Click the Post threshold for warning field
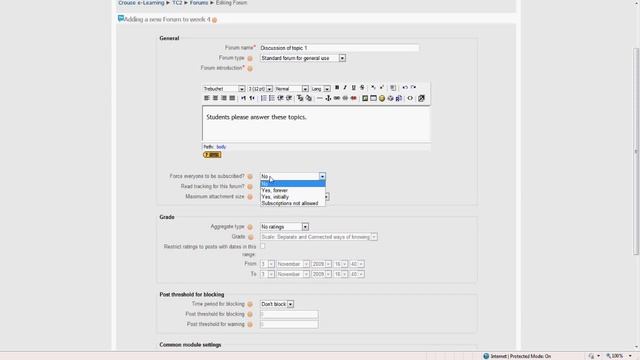Viewport: 640px width, 360px height. pyautogui.click(x=289, y=324)
